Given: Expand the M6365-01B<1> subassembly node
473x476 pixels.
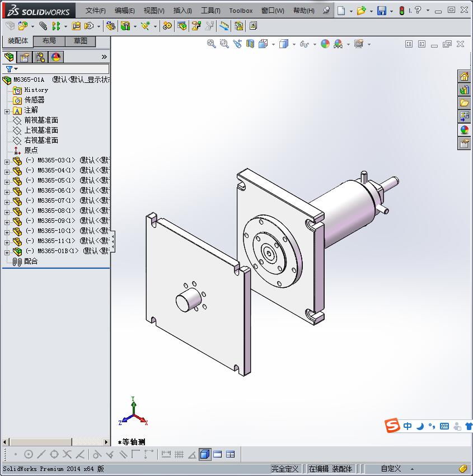Looking at the screenshot, I should click(7, 253).
